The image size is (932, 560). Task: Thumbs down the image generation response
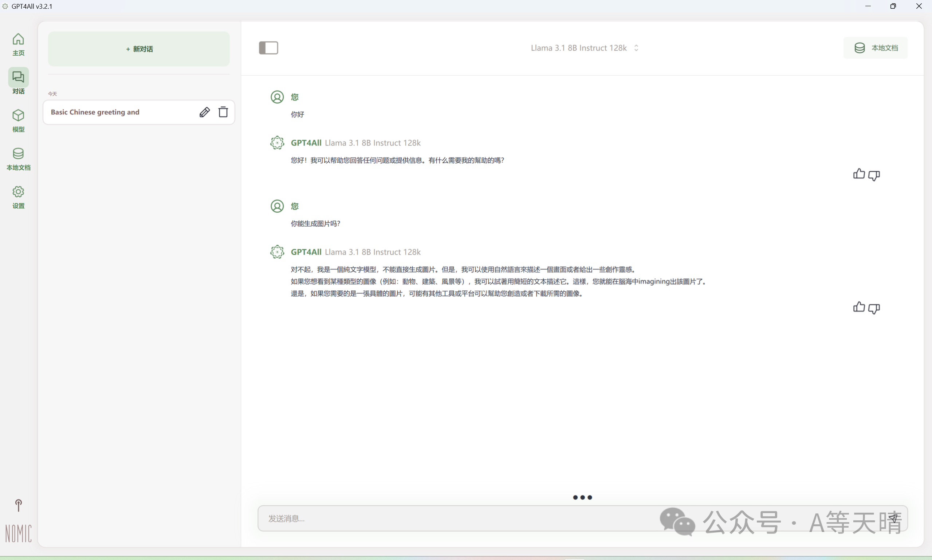874,308
